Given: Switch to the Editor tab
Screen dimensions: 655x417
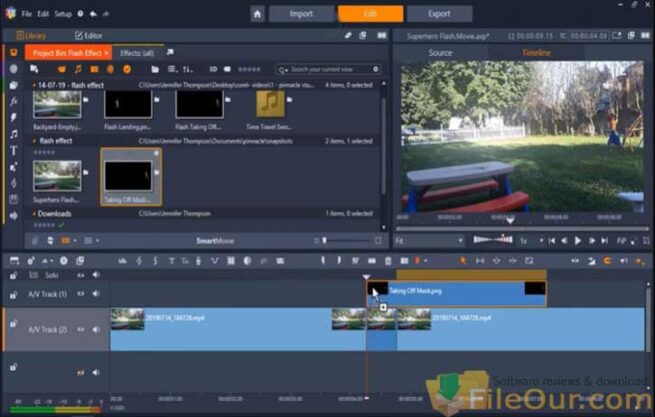Looking at the screenshot, I should point(89,36).
